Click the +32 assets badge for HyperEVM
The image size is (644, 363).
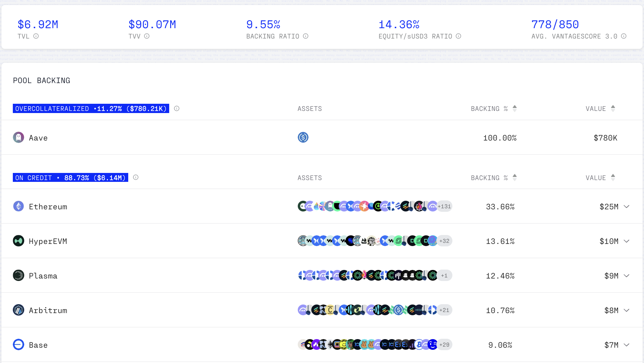point(444,241)
